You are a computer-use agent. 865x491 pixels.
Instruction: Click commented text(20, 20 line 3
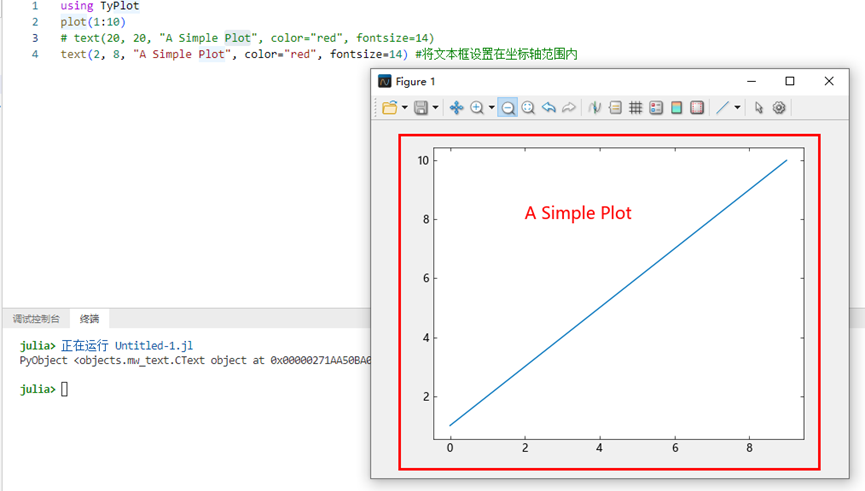(x=247, y=38)
